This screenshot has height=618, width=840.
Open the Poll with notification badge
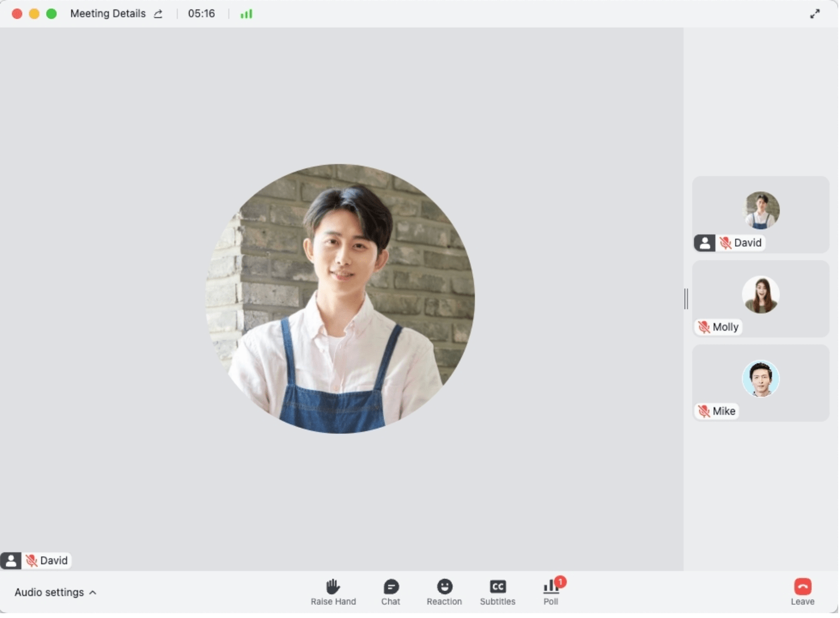point(551,587)
